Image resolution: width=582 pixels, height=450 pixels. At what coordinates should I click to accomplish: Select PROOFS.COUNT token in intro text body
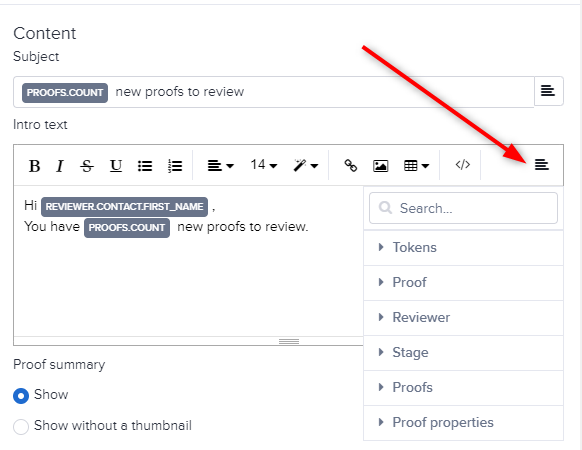(127, 228)
